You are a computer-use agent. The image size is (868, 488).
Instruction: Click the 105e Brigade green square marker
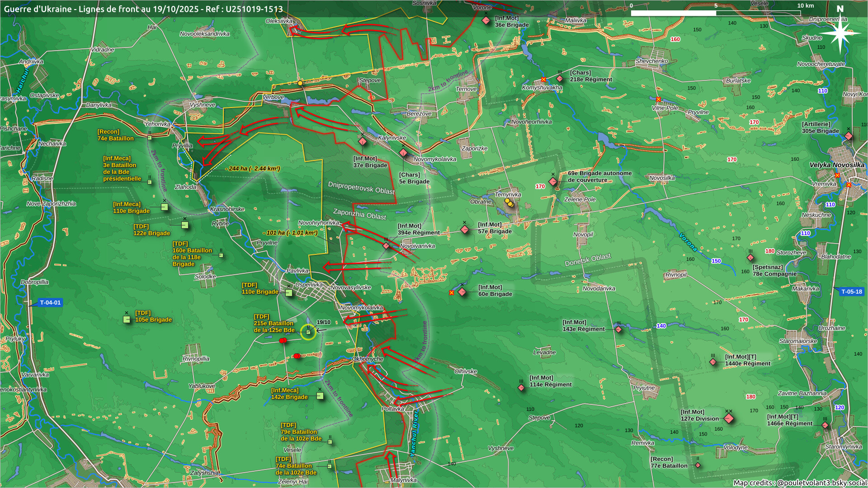(x=127, y=319)
